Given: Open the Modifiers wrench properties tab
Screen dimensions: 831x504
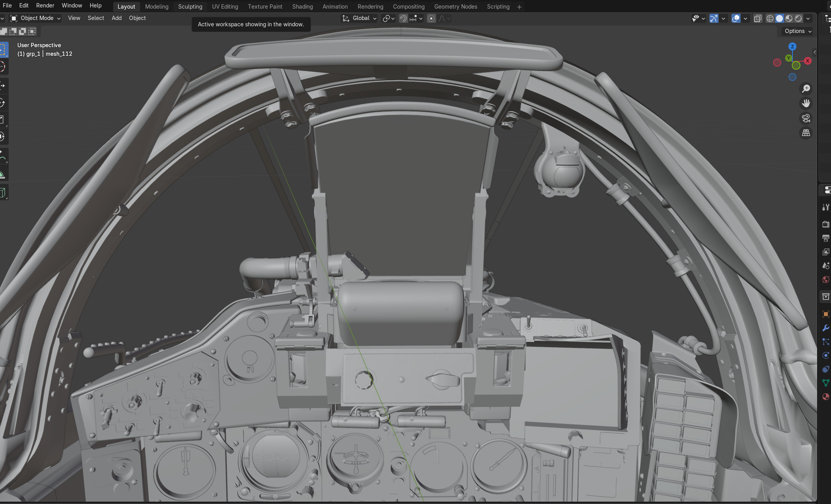Looking at the screenshot, I should 825,328.
